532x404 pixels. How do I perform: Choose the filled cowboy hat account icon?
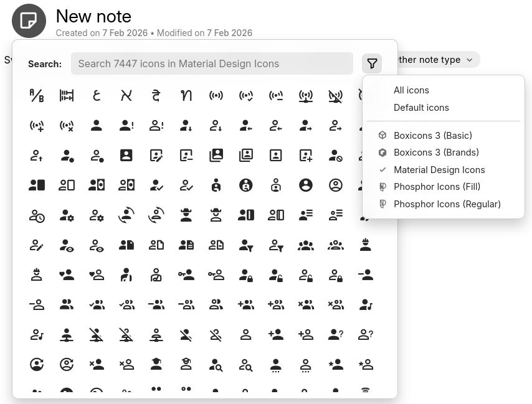pyautogui.click(x=186, y=215)
